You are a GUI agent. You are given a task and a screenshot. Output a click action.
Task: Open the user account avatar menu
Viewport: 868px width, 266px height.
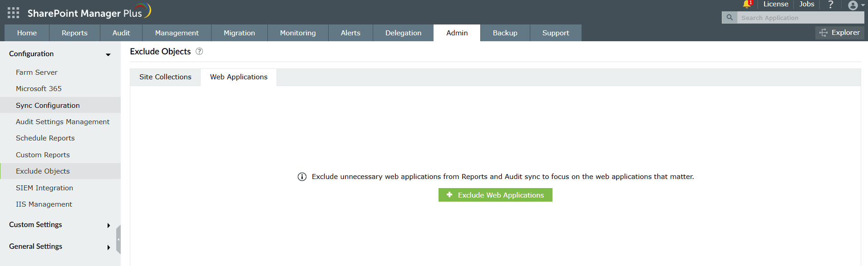(x=856, y=5)
